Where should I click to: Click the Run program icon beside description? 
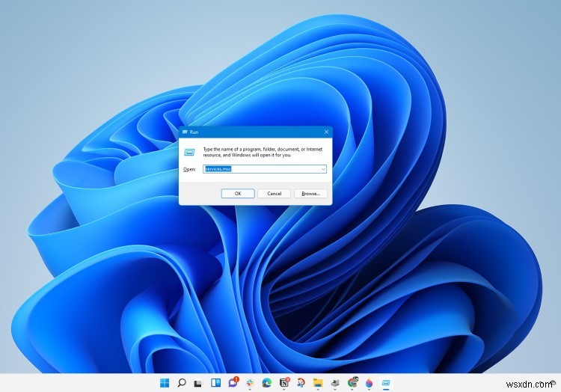(x=189, y=153)
